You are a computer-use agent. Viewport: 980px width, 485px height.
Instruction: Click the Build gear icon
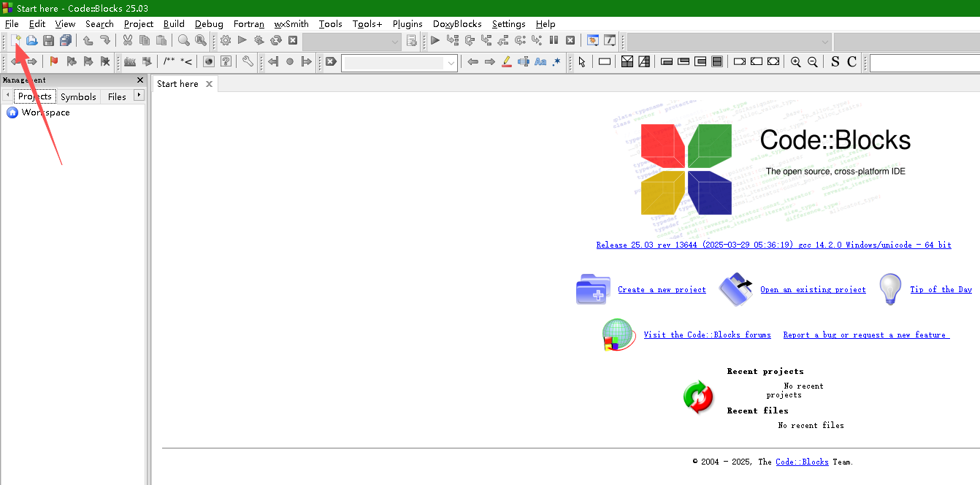tap(226, 41)
